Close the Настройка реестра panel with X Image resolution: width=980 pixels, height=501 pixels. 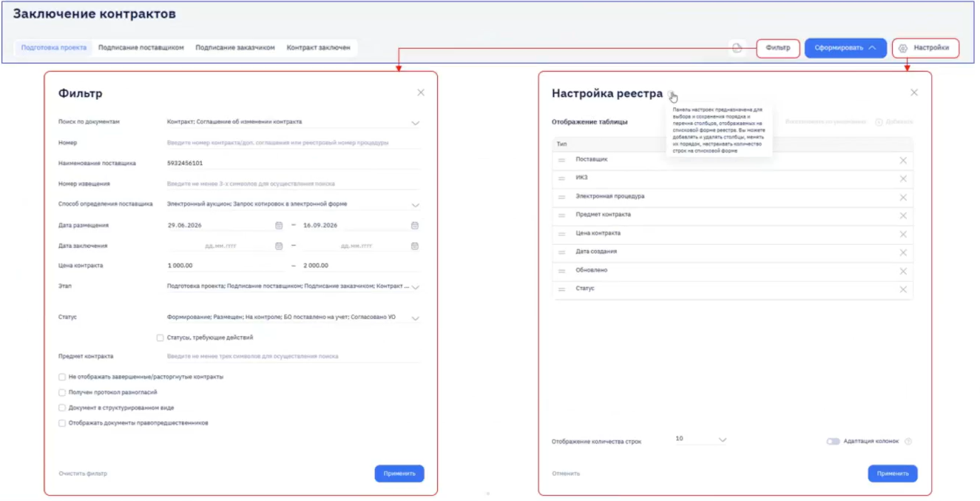point(914,93)
